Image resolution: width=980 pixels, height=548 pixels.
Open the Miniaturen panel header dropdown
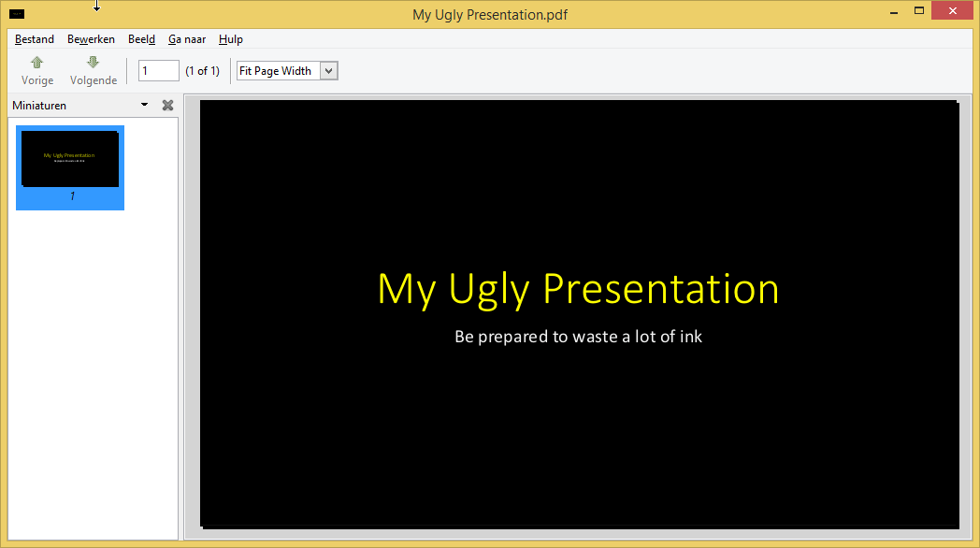144,105
